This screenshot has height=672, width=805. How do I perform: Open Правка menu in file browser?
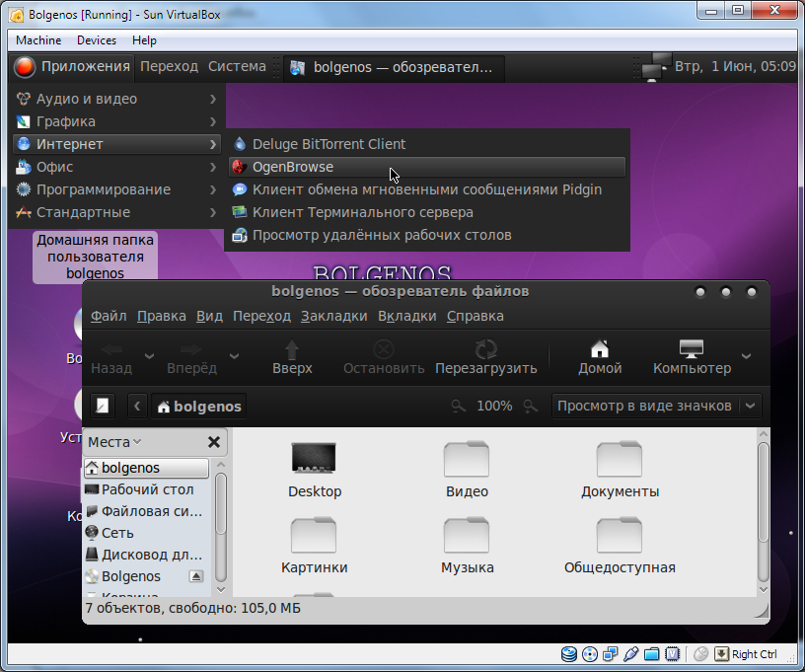click(x=161, y=316)
